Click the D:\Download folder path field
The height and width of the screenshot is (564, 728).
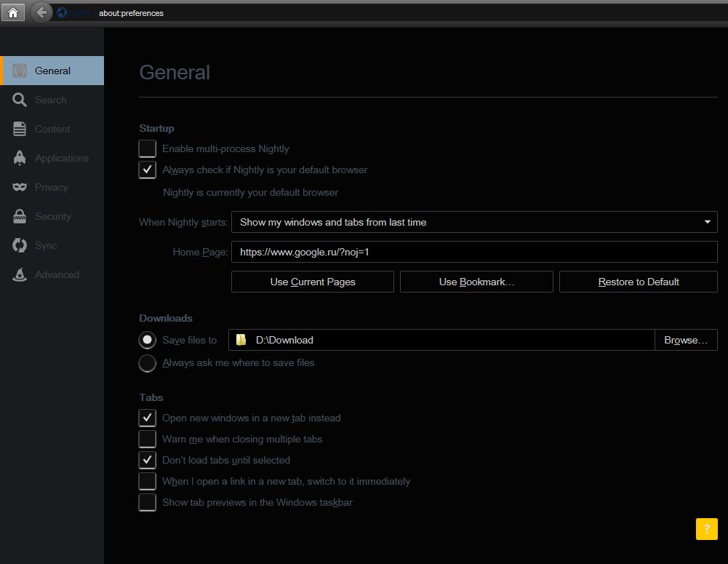(441, 340)
